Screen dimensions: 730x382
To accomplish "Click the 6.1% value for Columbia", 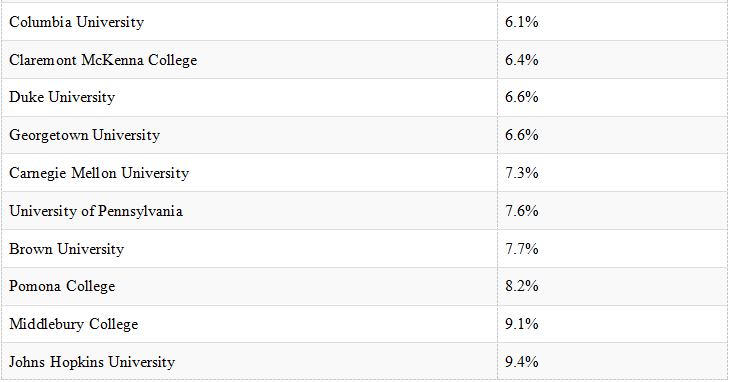I will pyautogui.click(x=521, y=22).
